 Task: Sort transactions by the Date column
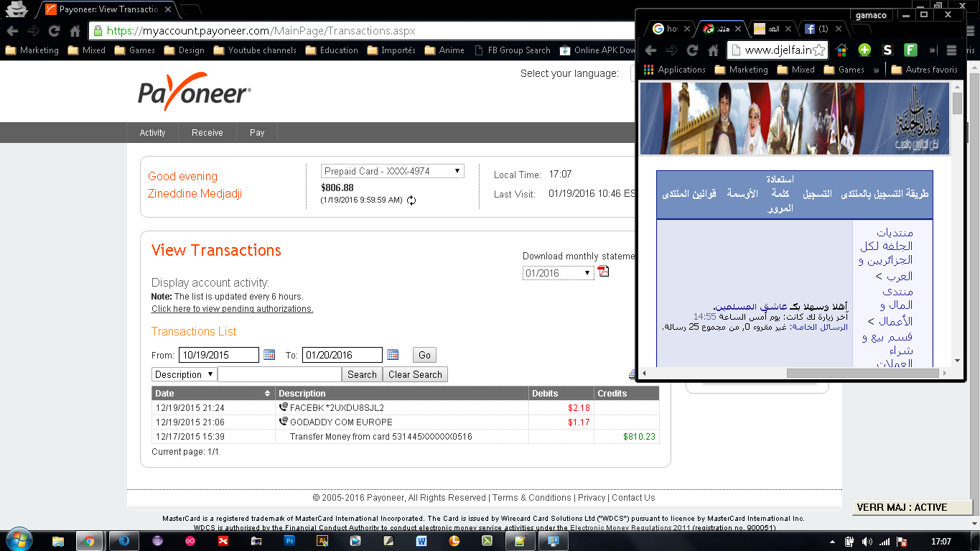(213, 393)
